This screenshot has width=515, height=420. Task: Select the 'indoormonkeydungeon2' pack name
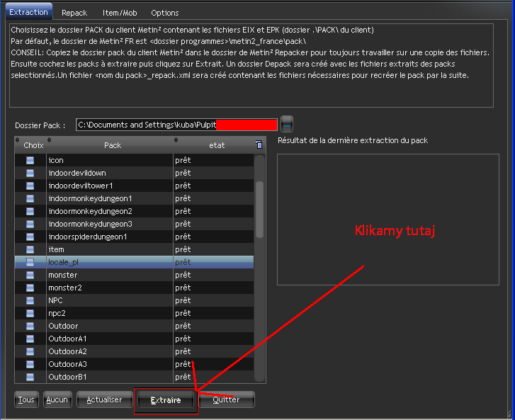coord(90,211)
